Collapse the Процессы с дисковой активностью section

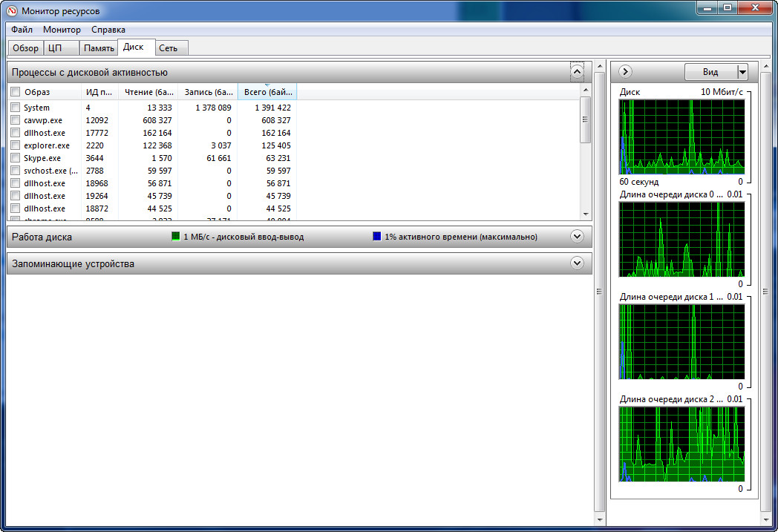[577, 73]
